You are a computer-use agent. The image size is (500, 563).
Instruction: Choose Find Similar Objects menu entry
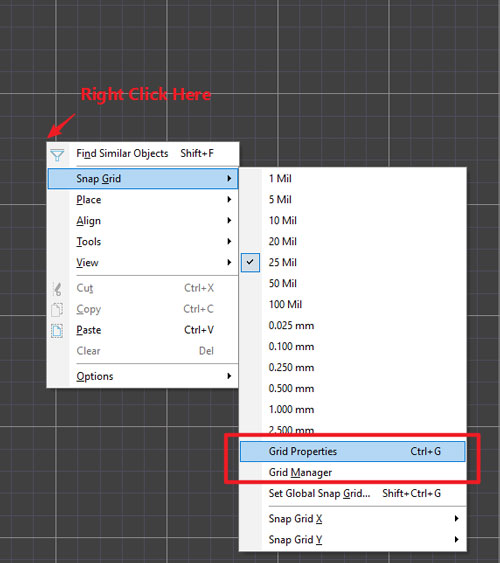pos(143,154)
